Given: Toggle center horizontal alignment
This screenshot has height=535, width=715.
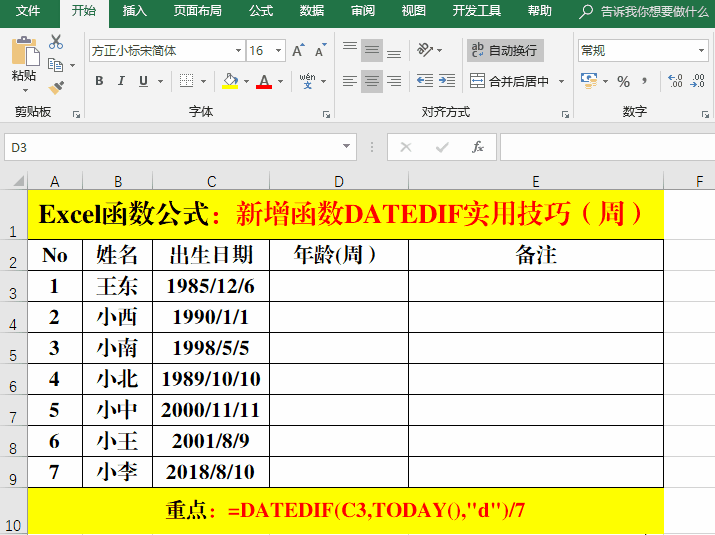Looking at the screenshot, I should pos(372,81).
